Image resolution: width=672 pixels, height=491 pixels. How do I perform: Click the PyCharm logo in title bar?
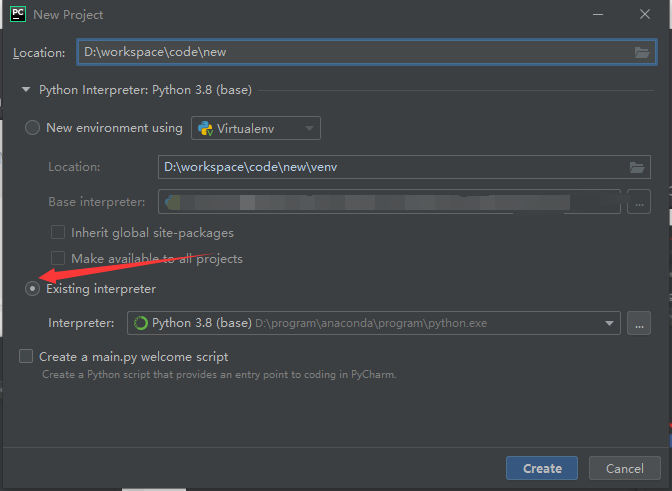tap(18, 14)
